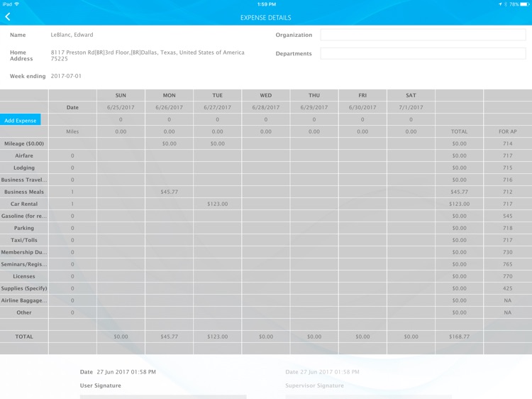Tap the home address text
The image size is (532, 399).
[148, 55]
